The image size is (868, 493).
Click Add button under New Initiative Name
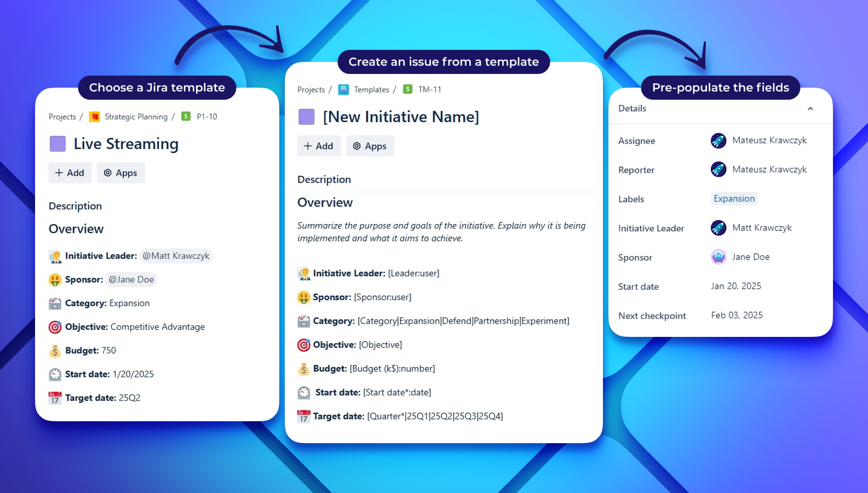[x=319, y=146]
